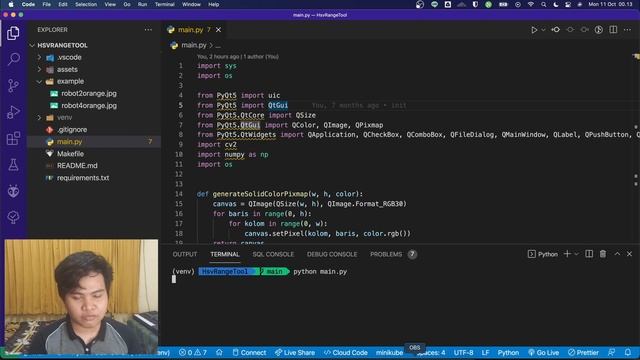This screenshot has height=360, width=640.
Task: Open Spotlight search in menu bar
Action: click(x=543, y=4)
